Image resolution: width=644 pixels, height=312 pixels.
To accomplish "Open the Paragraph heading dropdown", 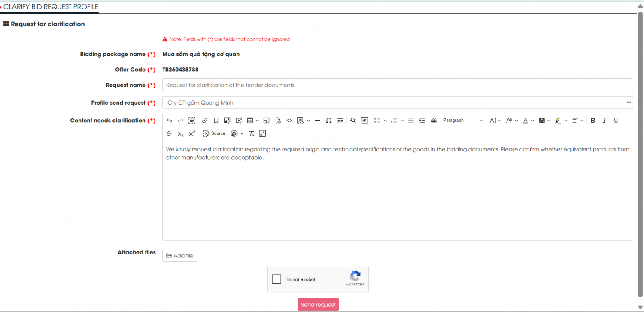I will pos(462,121).
